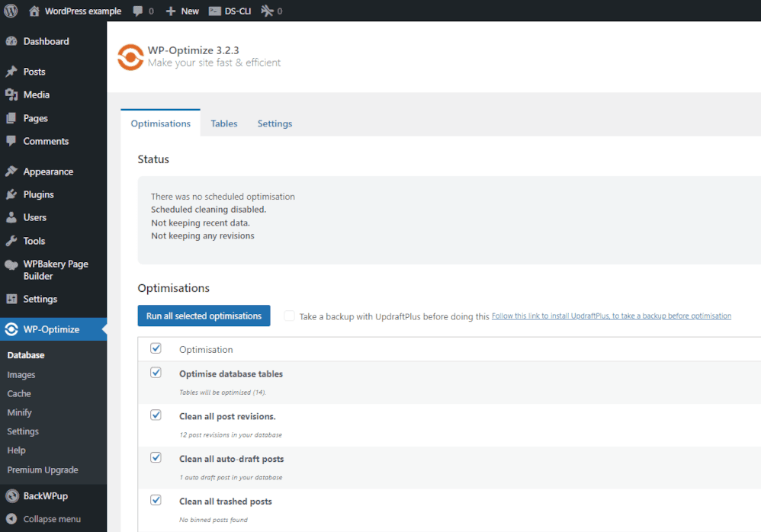Click the Collapse menu arrow icon
The image size is (761, 532).
(11, 519)
